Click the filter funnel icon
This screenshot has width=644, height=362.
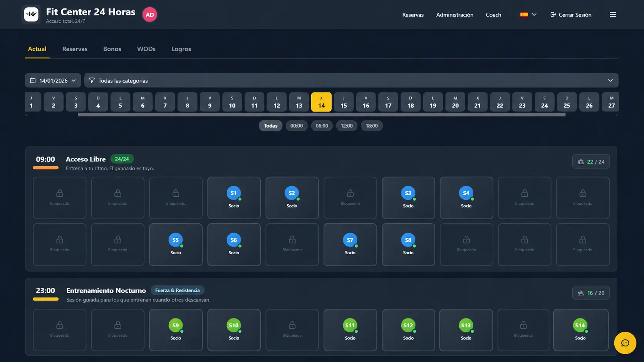point(92,80)
